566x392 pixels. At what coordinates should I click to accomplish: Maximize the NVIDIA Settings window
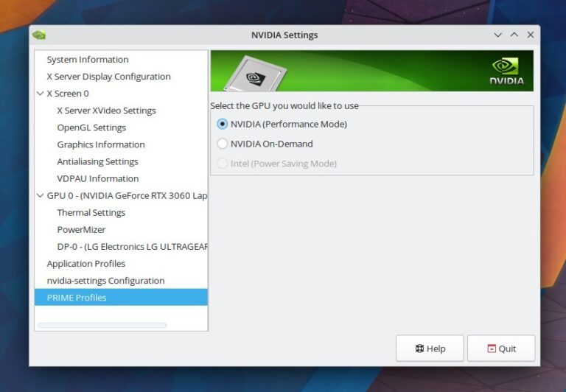514,35
